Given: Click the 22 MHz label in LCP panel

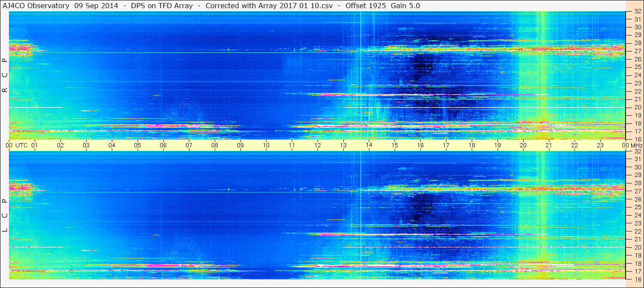Looking at the screenshot, I should point(637,231).
